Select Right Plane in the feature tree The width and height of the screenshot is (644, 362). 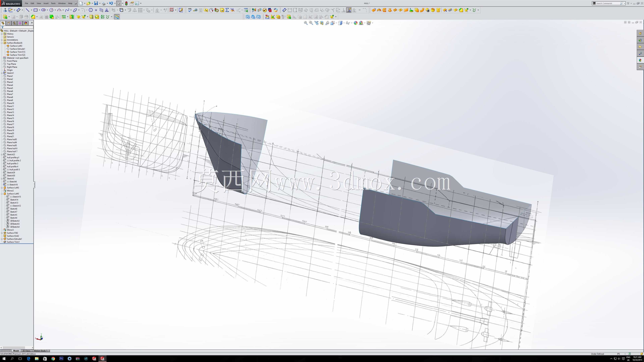(x=12, y=67)
